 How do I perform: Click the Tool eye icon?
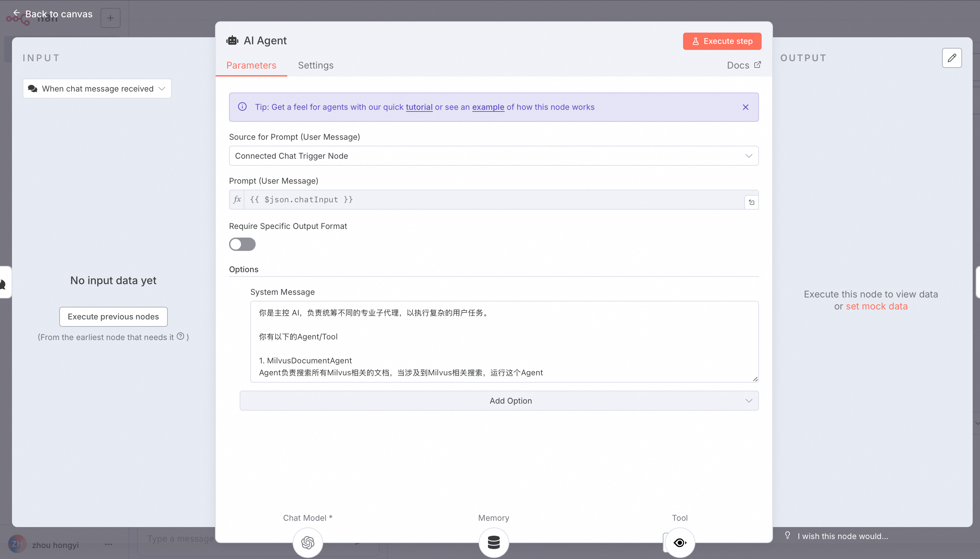pyautogui.click(x=680, y=542)
